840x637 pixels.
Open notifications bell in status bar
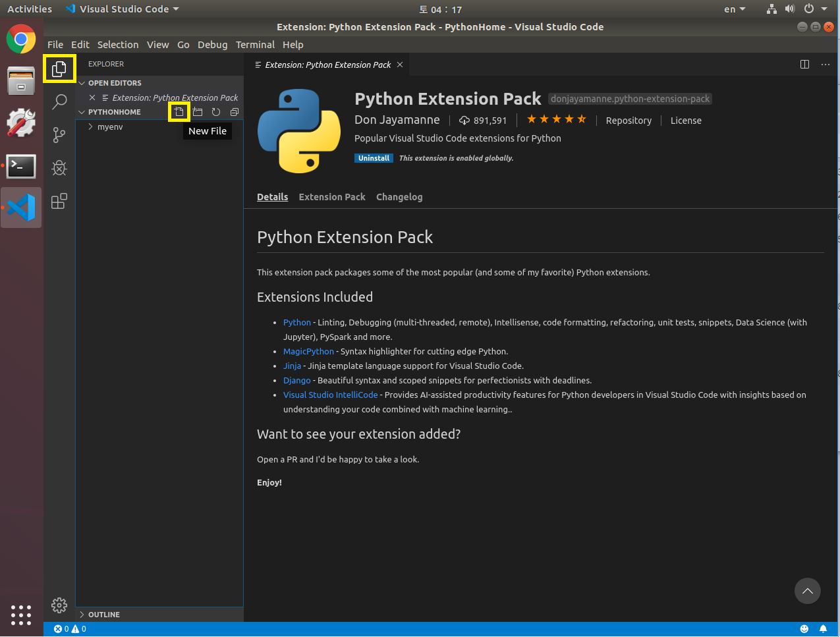tap(823, 629)
